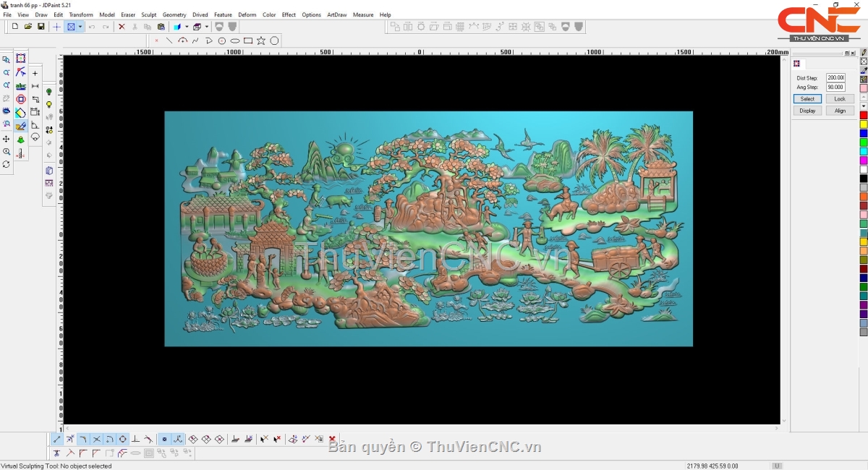Expand the 3D box view dropdown arrow
This screenshot has width=868, height=470.
point(207,27)
